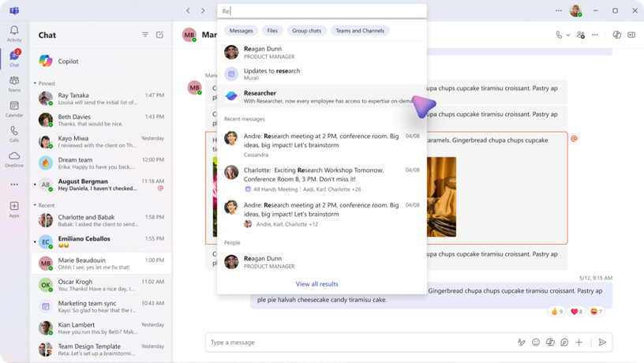Select the Group chats filter chip

[x=306, y=31]
